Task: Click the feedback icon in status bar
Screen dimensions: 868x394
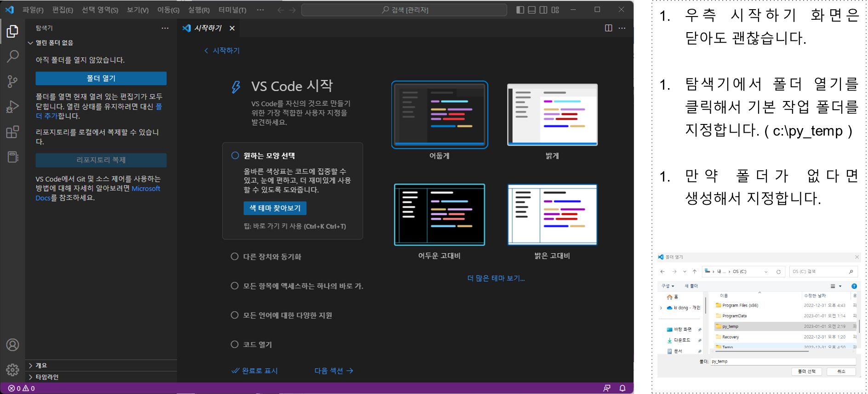Action: 607,388
